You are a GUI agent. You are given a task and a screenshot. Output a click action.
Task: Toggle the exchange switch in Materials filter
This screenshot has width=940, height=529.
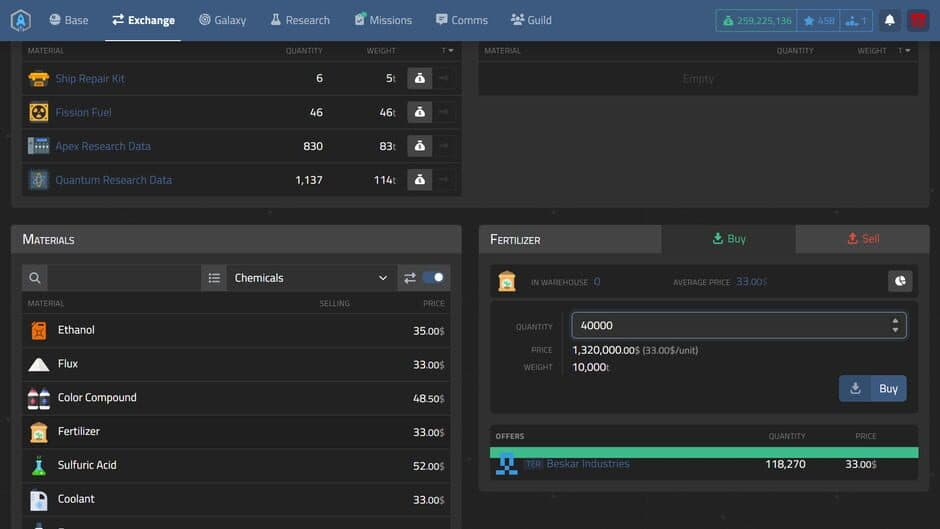coord(433,278)
